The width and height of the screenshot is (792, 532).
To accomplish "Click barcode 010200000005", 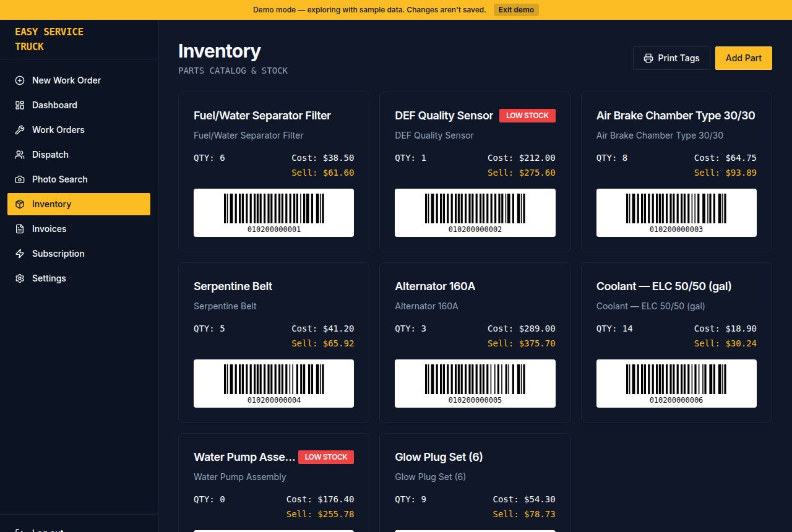I will coord(475,384).
